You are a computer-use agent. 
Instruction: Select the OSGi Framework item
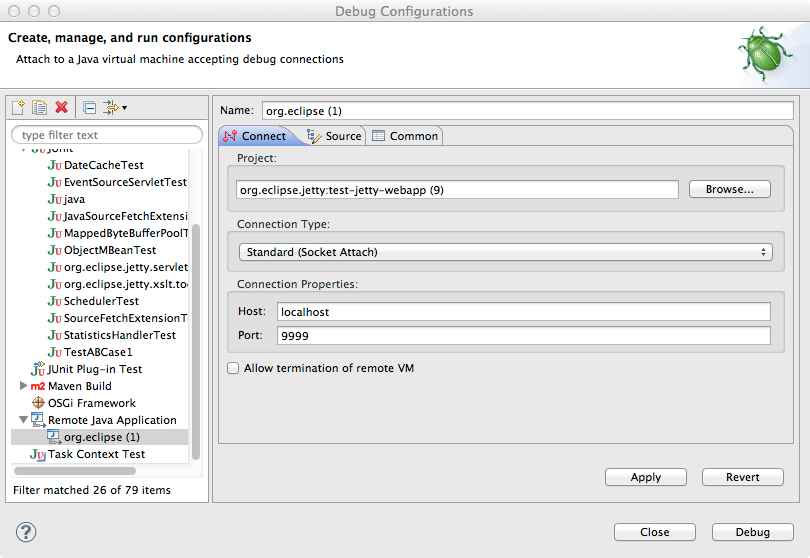(91, 403)
